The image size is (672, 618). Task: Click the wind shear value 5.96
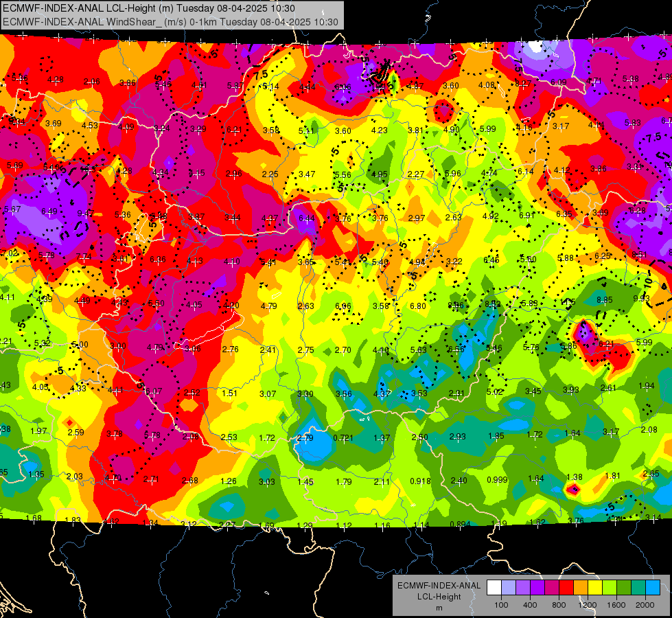[452, 173]
